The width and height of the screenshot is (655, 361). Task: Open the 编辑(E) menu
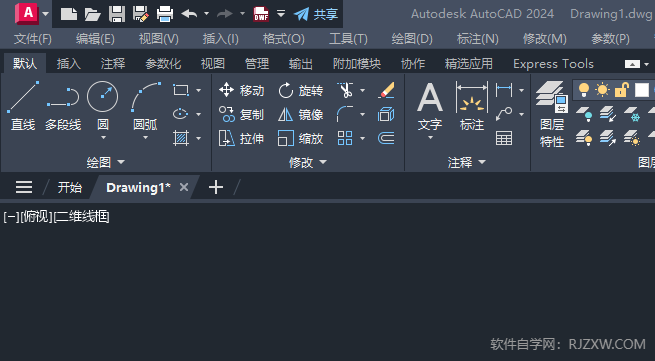(x=95, y=39)
